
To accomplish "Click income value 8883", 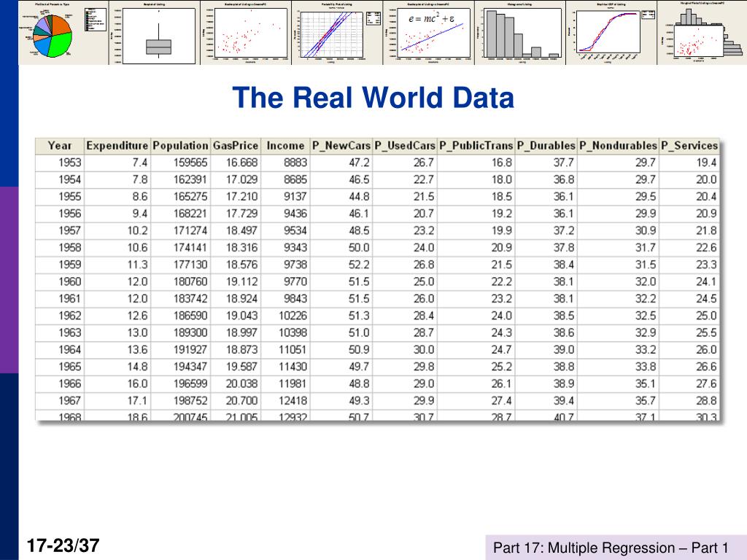I will [x=295, y=163].
